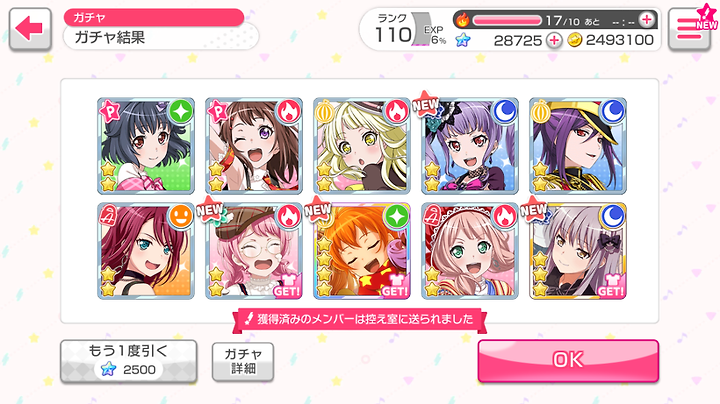Open the ガチャ詳細 details button

click(x=243, y=361)
